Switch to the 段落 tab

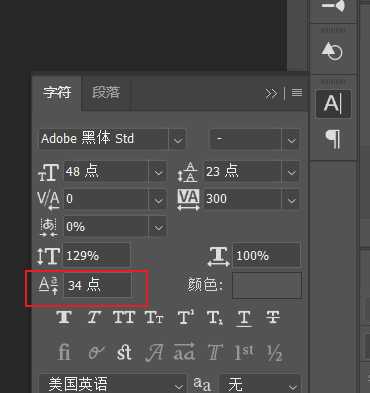[x=106, y=92]
